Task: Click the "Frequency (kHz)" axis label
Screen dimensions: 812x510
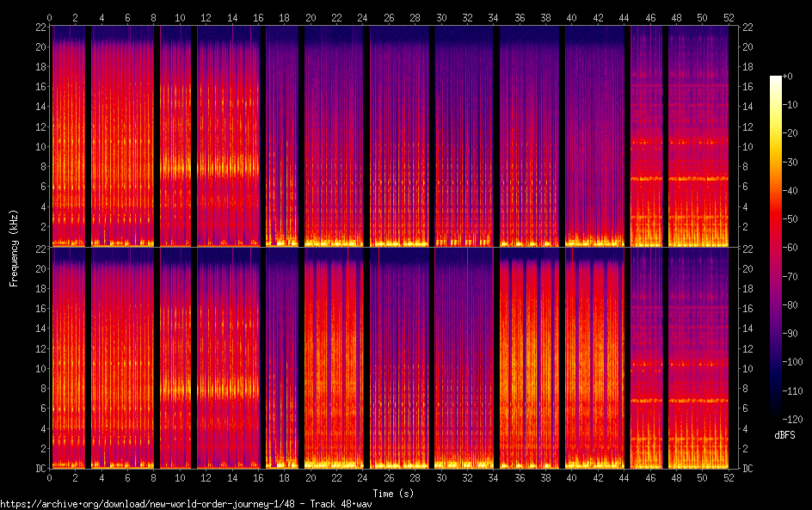Action: [14, 248]
